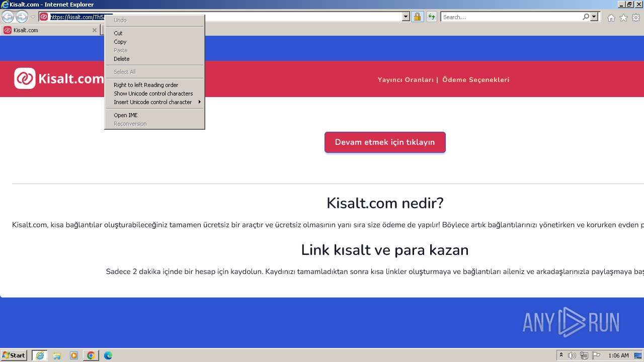644x362 pixels.
Task: Click the browser Back arrow button
Action: click(x=8, y=17)
